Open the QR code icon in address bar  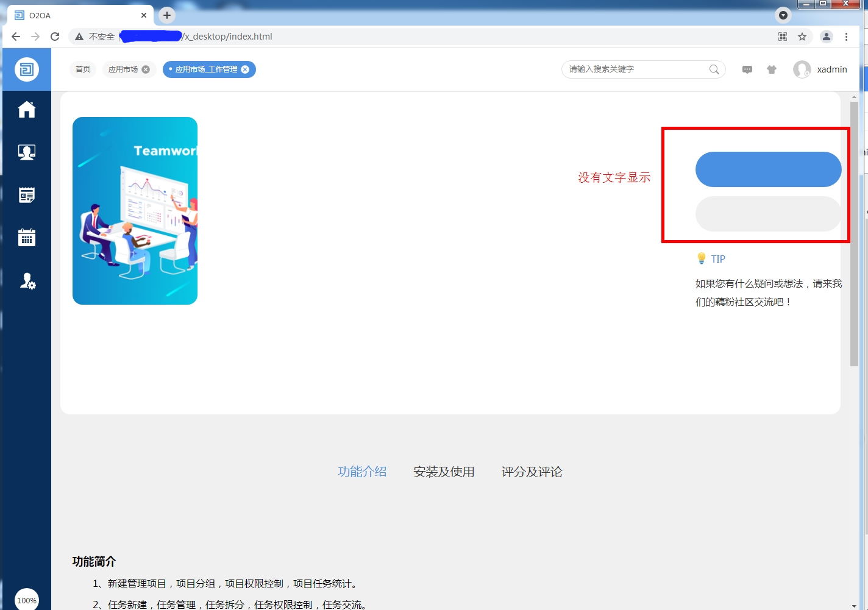(783, 37)
